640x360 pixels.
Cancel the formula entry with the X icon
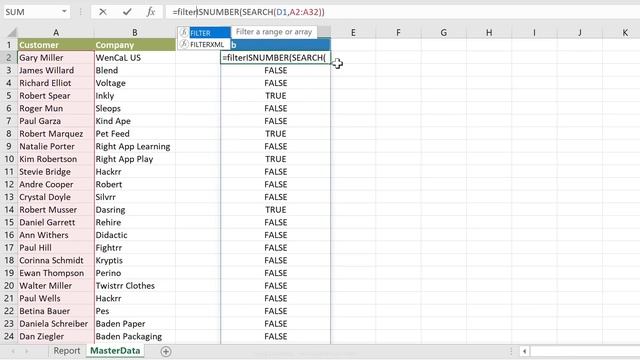pyautogui.click(x=103, y=12)
